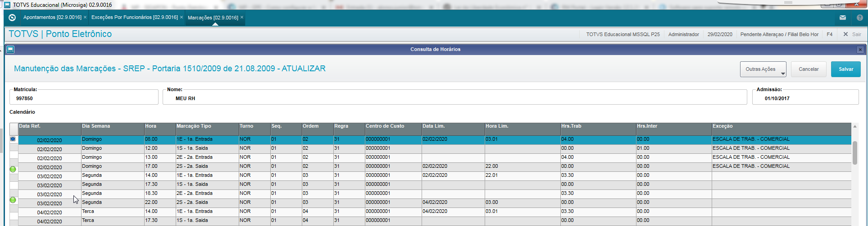Click green status circle on 02/02/2020 17.00 row

coord(13,169)
